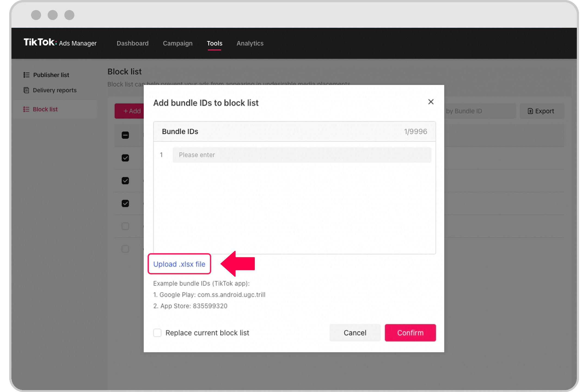Click the Block list sidebar icon
Viewport: 588px width, 392px height.
tap(26, 109)
